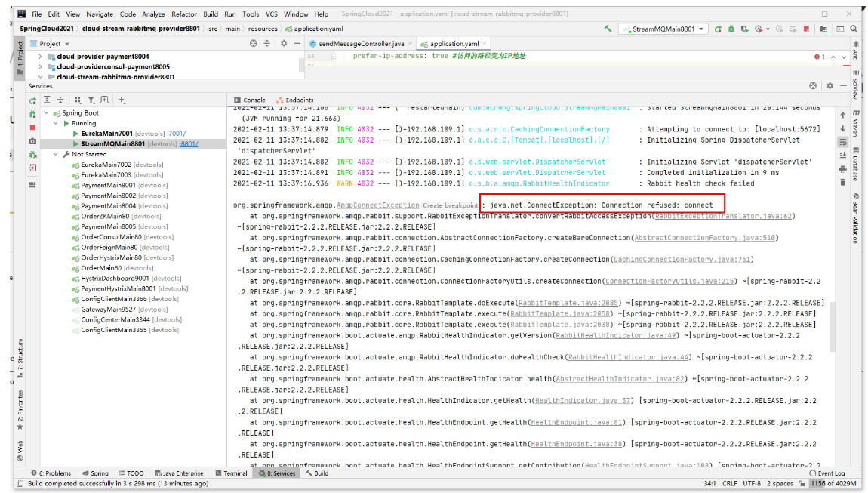
Task: Expand the cloud-provider-payment8004 folder
Action: coord(41,57)
